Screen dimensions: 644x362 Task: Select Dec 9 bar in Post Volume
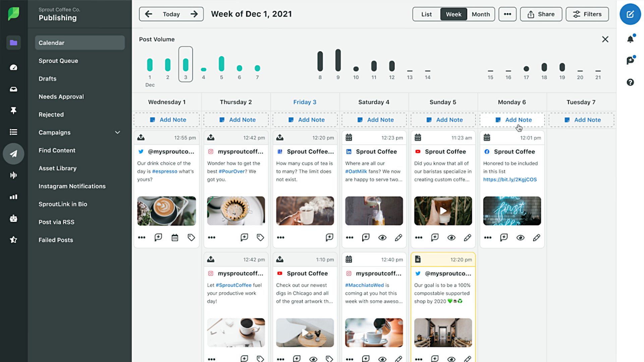[338, 61]
